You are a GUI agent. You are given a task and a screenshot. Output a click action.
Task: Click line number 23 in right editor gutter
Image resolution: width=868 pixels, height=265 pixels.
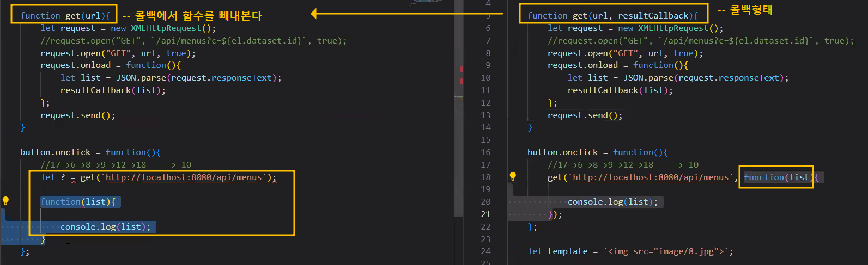tap(485, 239)
